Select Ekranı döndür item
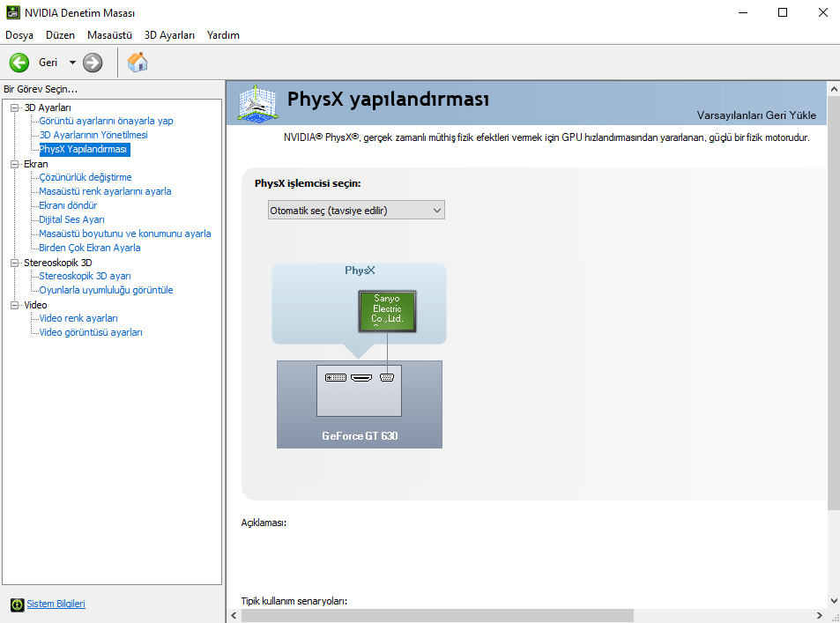This screenshot has height=623, width=840. 68,205
